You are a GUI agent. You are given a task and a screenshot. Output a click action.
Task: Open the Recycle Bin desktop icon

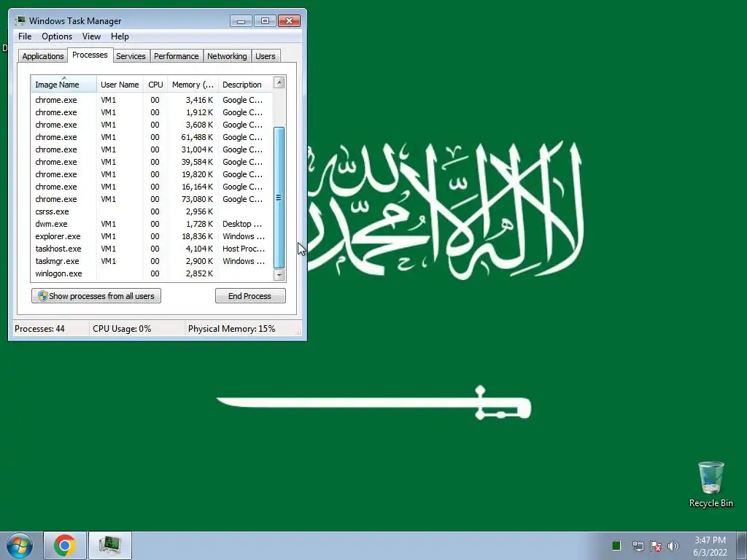(711, 484)
